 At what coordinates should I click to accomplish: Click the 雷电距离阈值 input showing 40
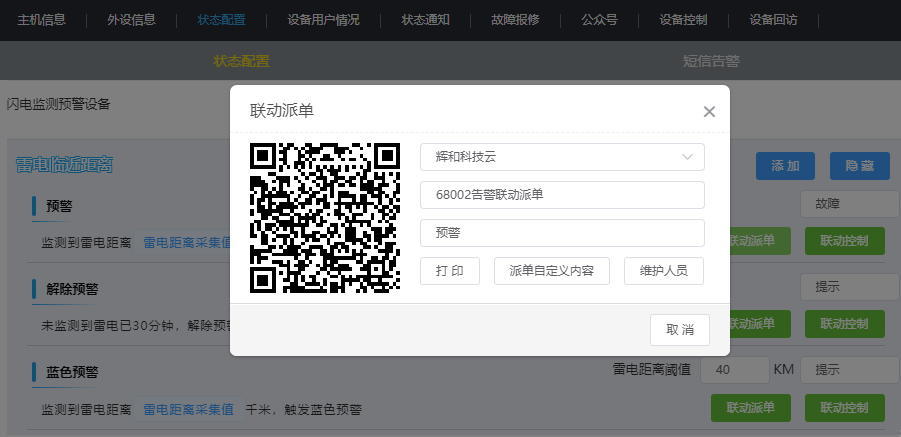click(734, 370)
